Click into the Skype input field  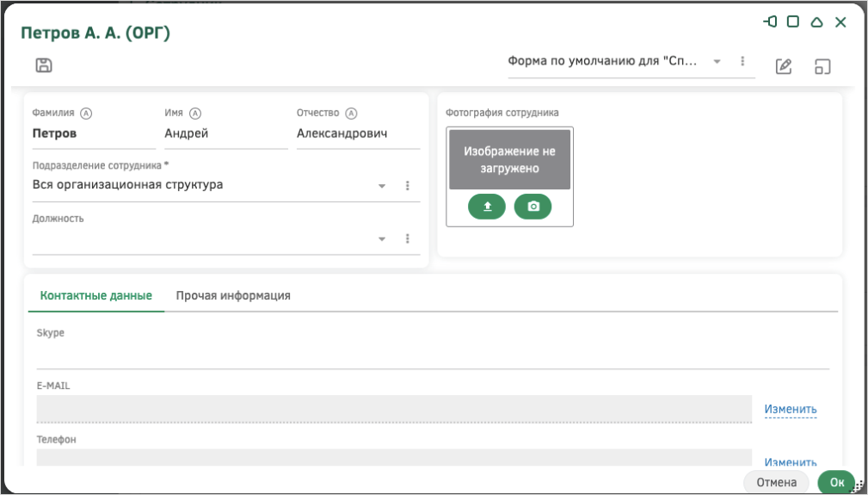[x=433, y=356]
